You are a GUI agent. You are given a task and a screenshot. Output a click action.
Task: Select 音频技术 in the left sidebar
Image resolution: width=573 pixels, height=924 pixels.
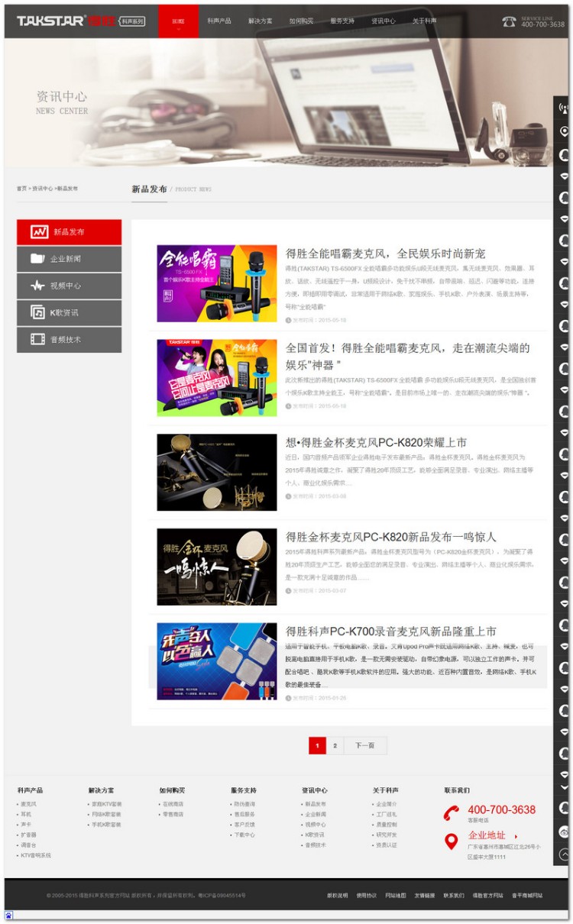click(69, 339)
